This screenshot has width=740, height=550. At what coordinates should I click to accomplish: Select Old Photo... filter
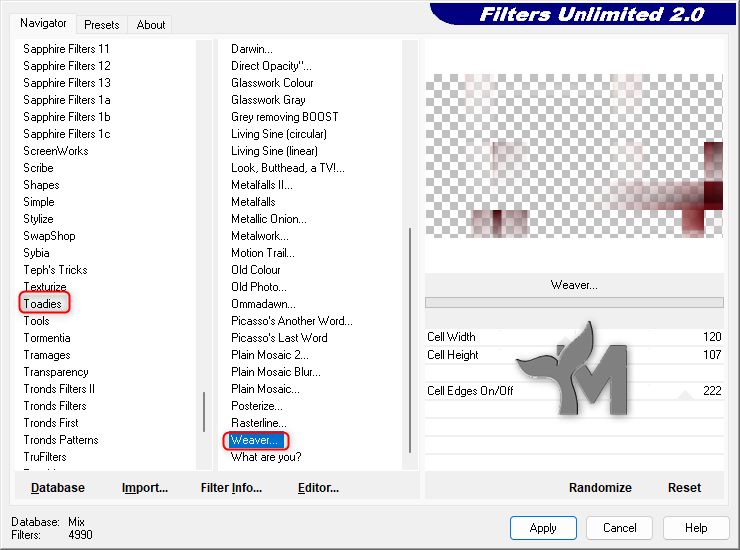pos(259,287)
